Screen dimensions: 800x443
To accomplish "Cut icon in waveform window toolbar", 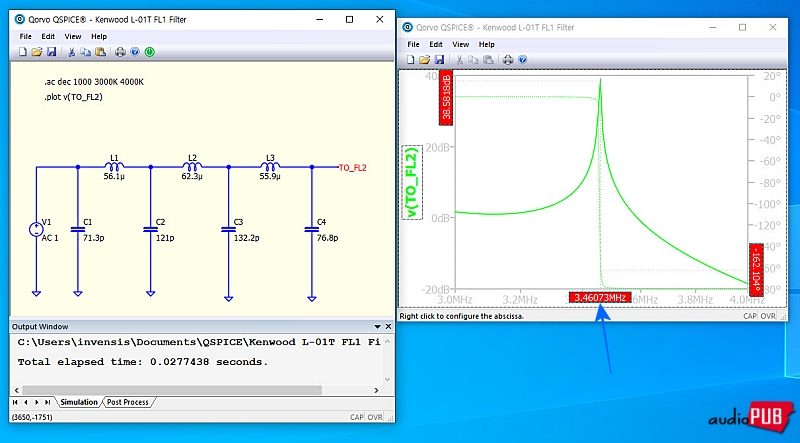I will [x=459, y=60].
